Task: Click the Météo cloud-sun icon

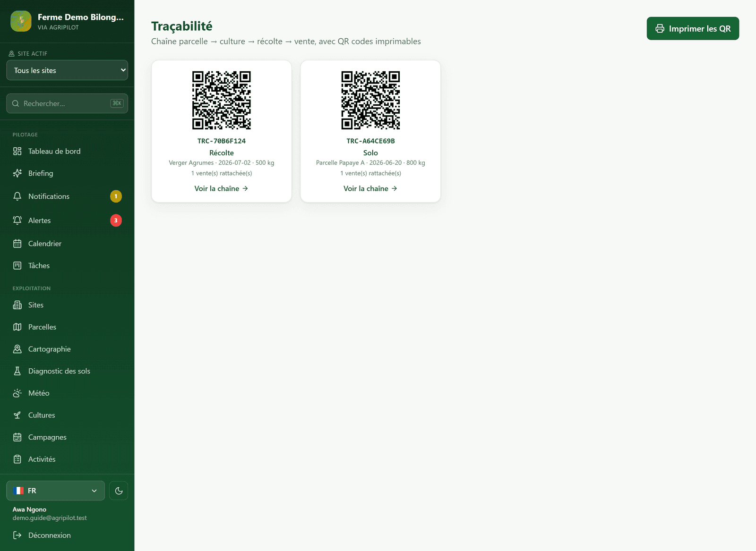Action: click(17, 393)
